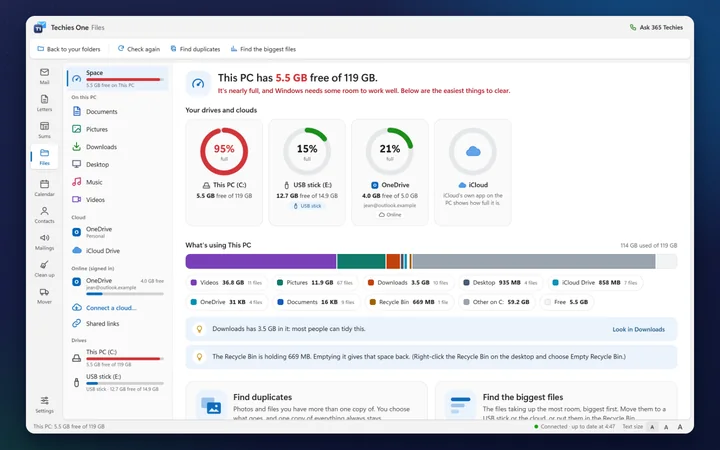
Task: Open the USB stick (E:) drive card
Action: pyautogui.click(x=307, y=172)
